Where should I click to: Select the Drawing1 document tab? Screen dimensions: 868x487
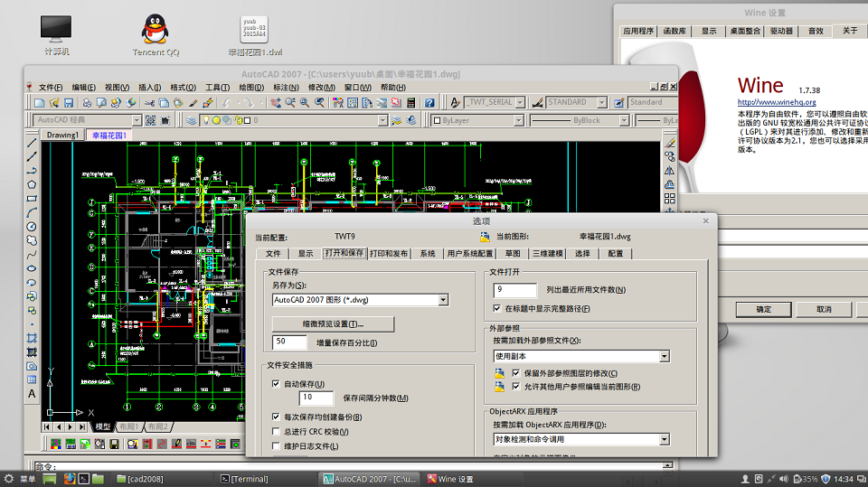pyautogui.click(x=62, y=135)
